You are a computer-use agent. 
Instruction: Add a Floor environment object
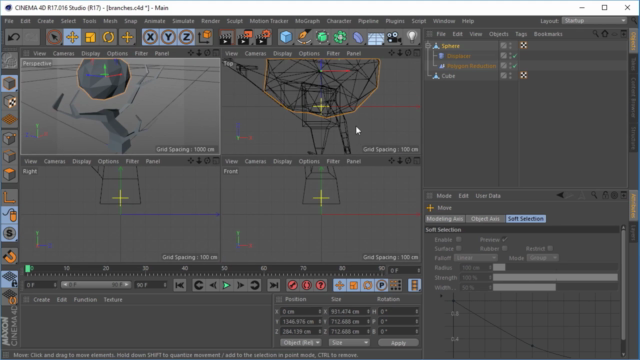click(376, 37)
